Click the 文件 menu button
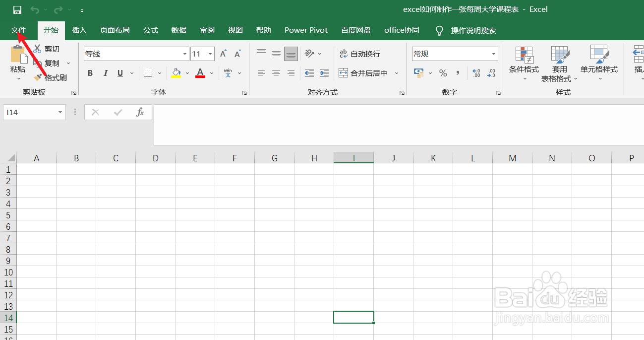 (x=19, y=30)
